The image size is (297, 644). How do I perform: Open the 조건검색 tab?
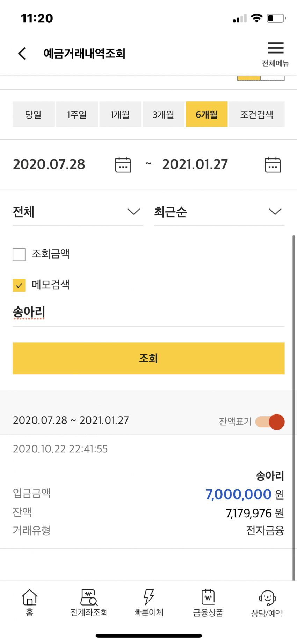tap(257, 114)
